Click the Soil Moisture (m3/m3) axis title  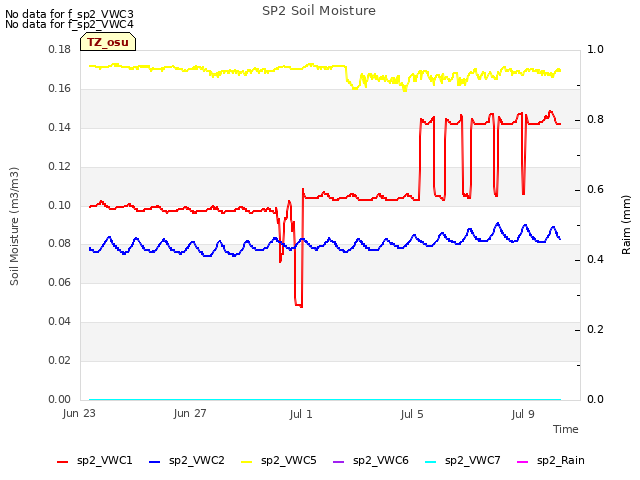[14, 226]
